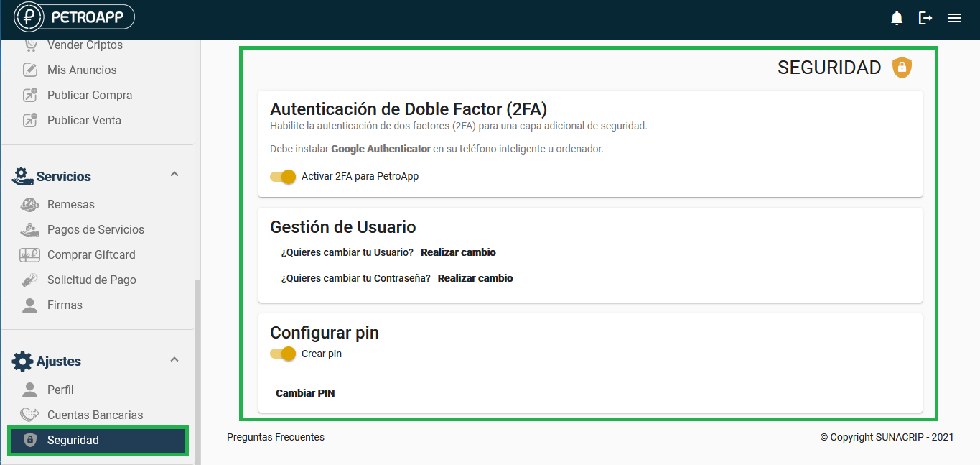Click Realizar cambio for Usuario

458,252
